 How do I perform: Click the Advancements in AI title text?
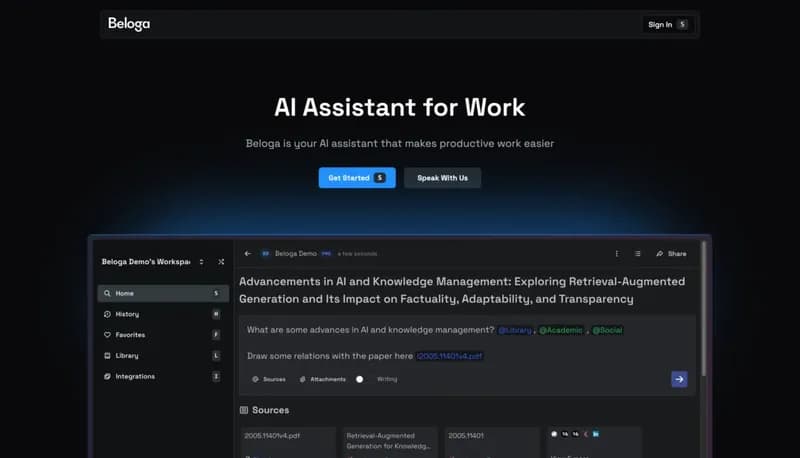tap(462, 290)
